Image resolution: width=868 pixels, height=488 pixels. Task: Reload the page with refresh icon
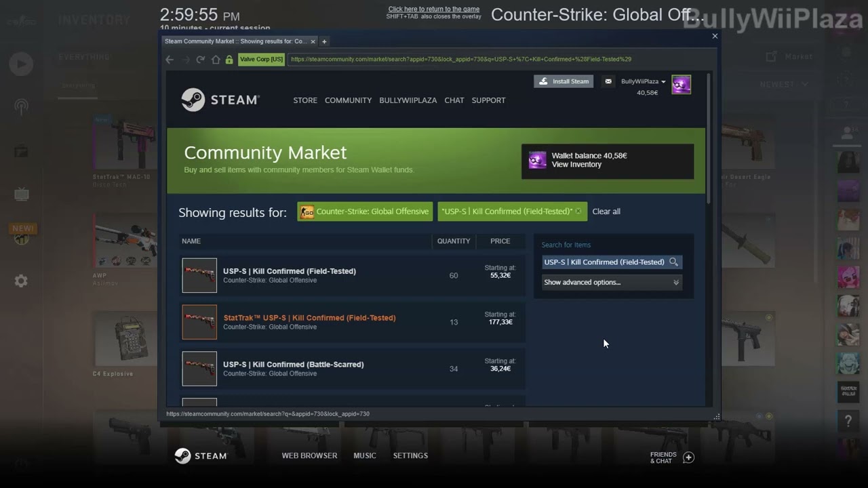coord(201,60)
